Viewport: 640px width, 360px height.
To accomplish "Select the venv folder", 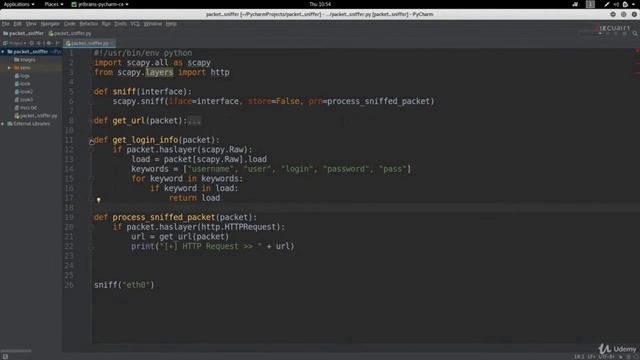I will (x=22, y=68).
